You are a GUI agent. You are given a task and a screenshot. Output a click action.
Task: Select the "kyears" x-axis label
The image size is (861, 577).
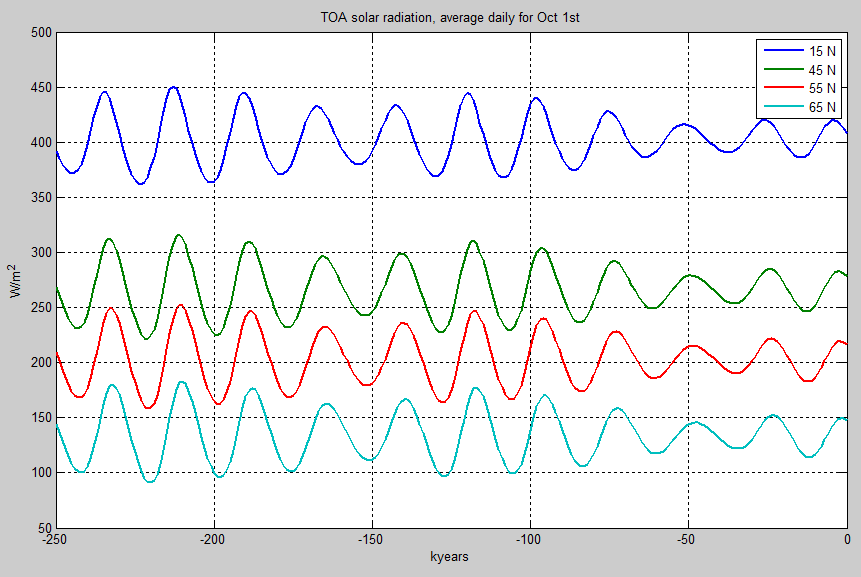(x=451, y=556)
